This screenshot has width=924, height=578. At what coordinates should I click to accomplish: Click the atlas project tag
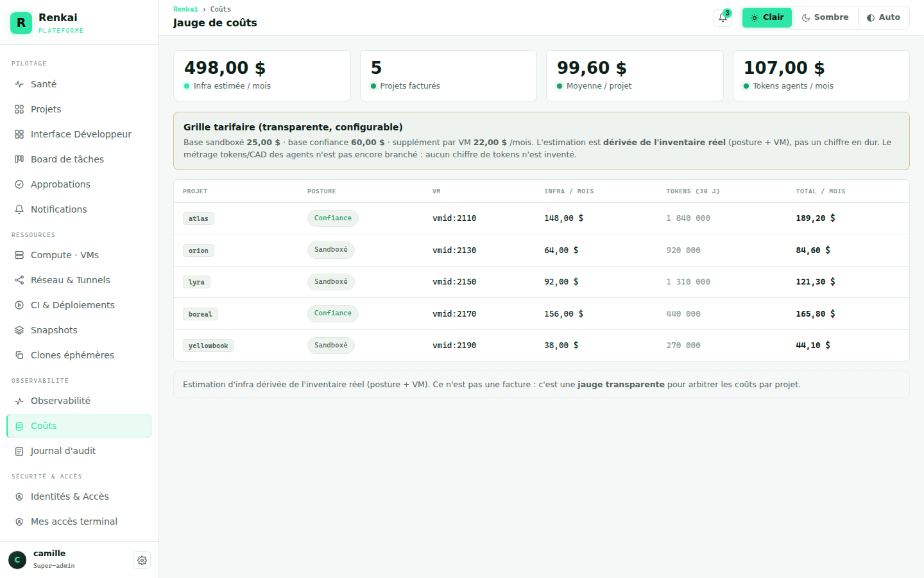click(x=198, y=218)
